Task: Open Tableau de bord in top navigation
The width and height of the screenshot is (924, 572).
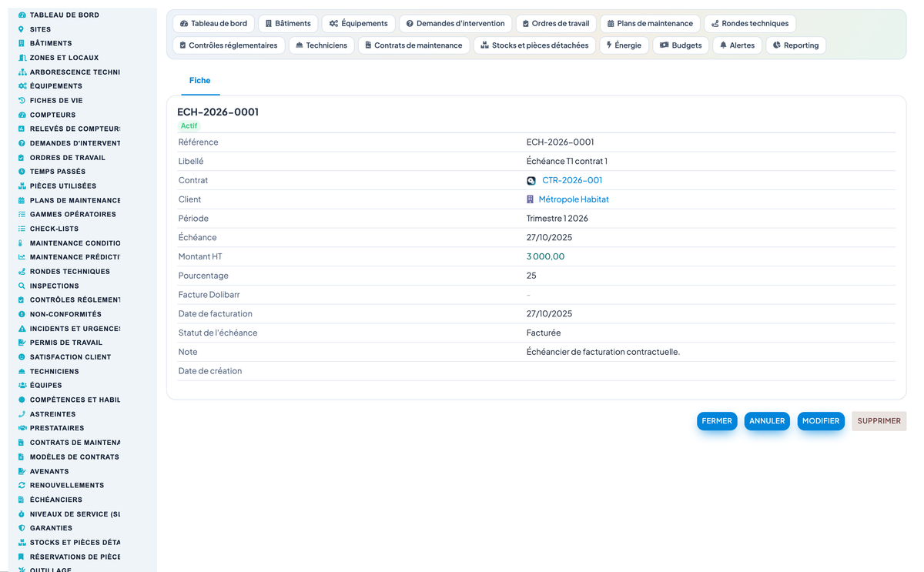Action: click(213, 24)
